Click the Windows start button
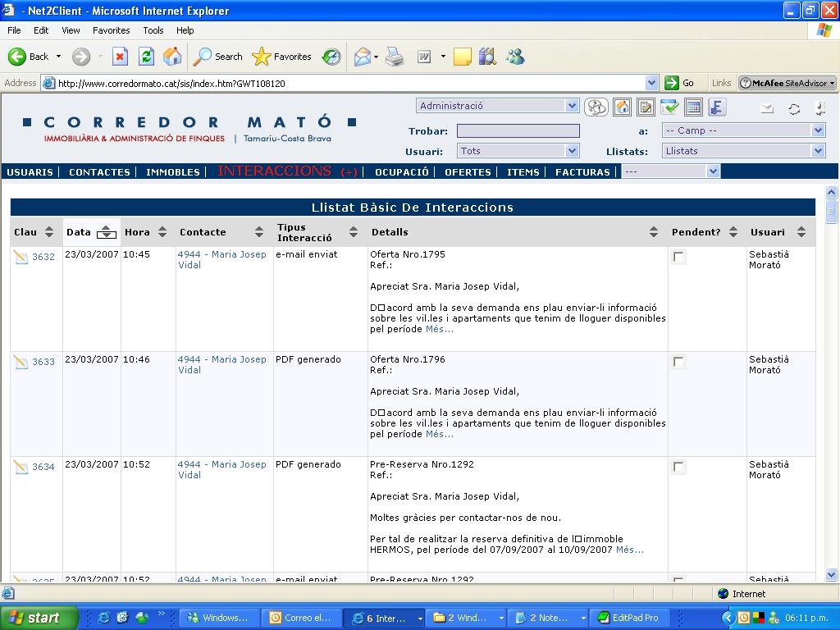 [x=39, y=618]
